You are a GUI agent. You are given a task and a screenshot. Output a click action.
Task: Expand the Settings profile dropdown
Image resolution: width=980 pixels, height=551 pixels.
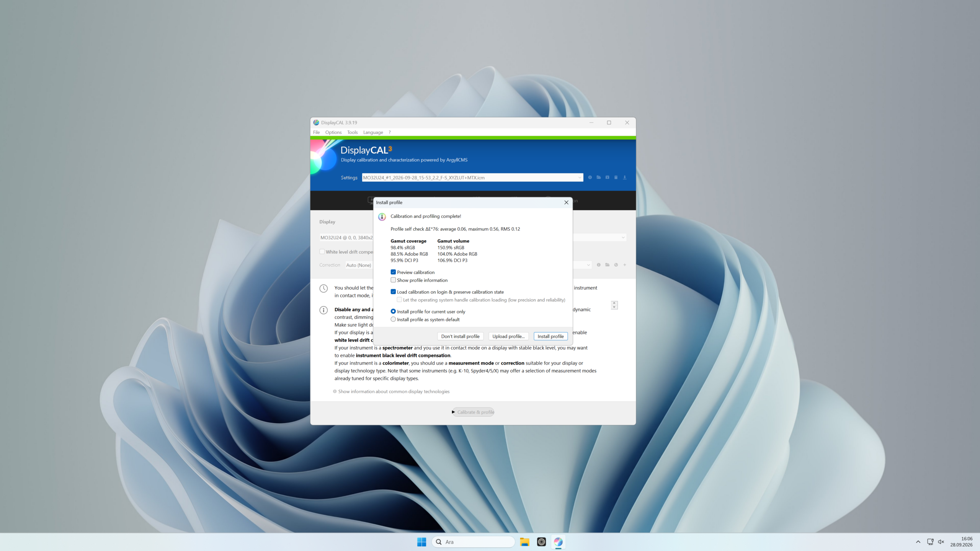pos(579,178)
